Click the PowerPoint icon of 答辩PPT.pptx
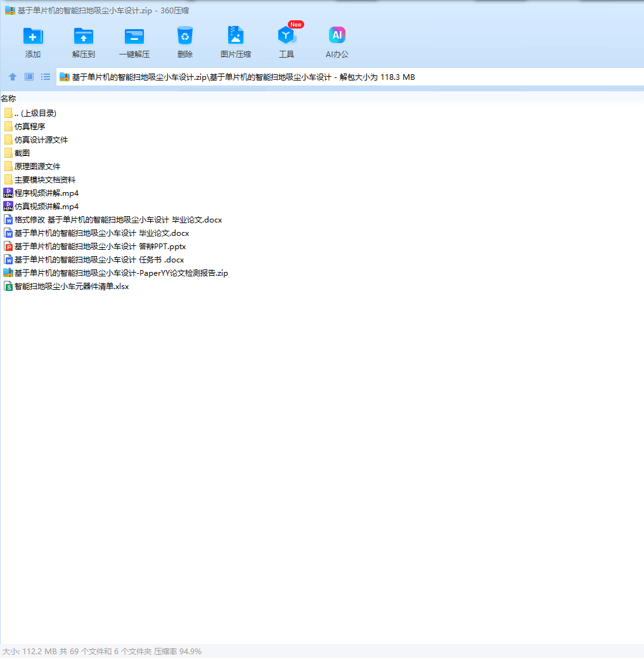 pyautogui.click(x=8, y=247)
